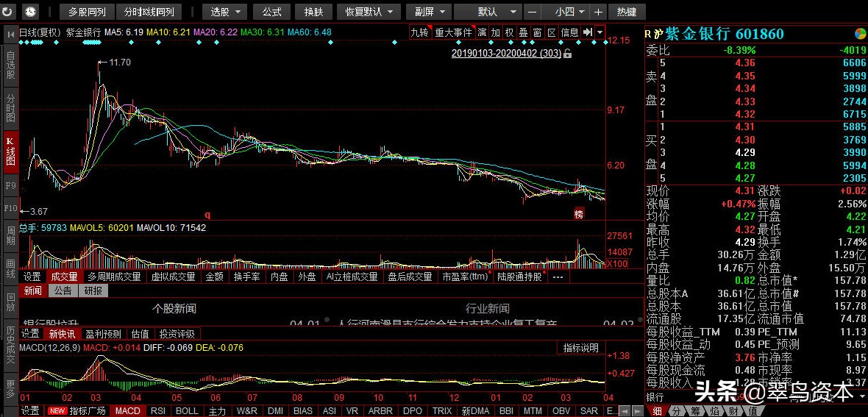Screen dimensions: 868x417
Task: Click the lock icon beside date range
Action: pyautogui.click(x=567, y=54)
